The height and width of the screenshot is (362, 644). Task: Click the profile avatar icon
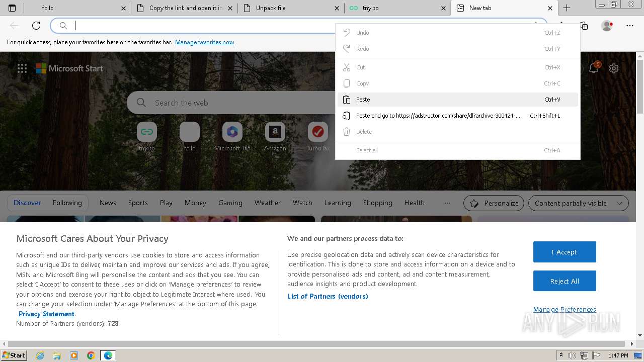click(x=607, y=26)
